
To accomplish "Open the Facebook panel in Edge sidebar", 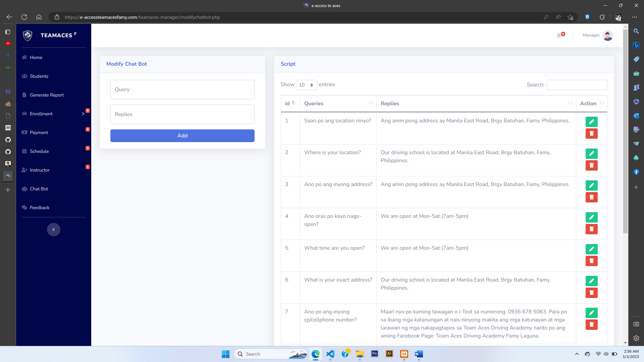I will [636, 172].
